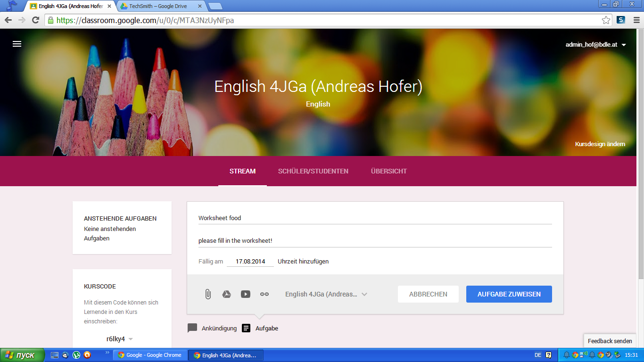Attach a file from Google Drive icon
Screen dimensions: 644x362
pyautogui.click(x=227, y=294)
